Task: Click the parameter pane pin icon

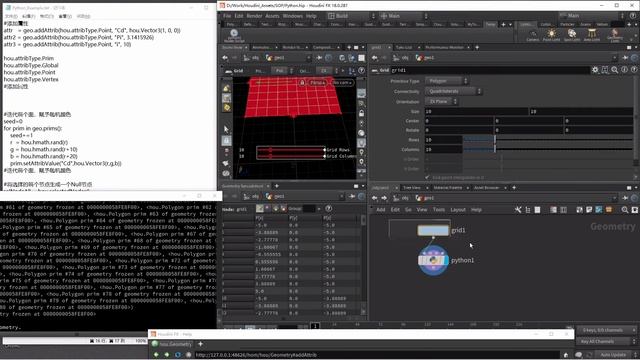Action: click(x=625, y=58)
